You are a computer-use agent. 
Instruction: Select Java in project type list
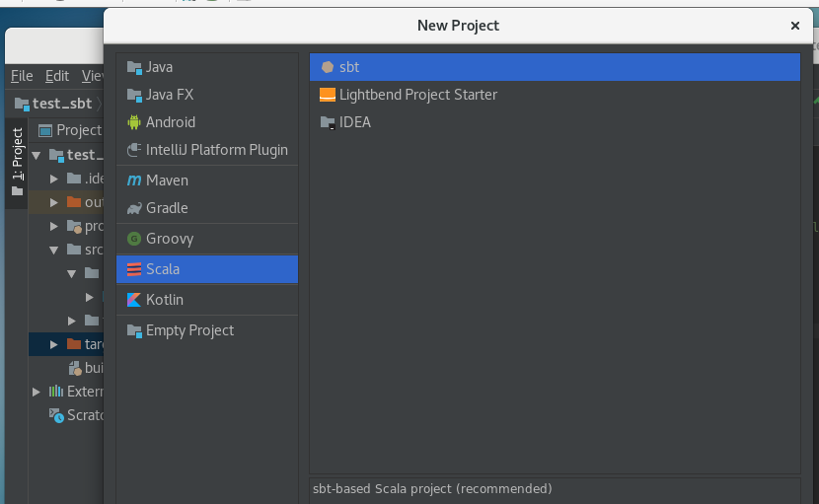(159, 67)
